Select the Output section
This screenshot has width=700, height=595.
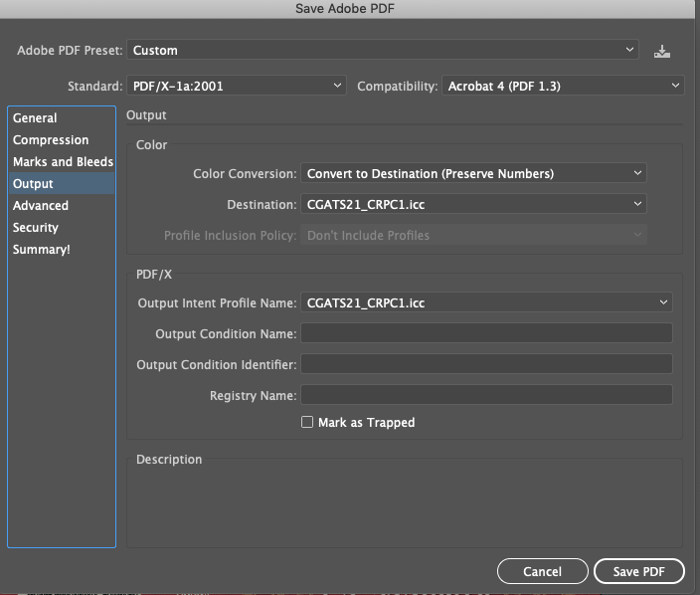[x=34, y=184]
